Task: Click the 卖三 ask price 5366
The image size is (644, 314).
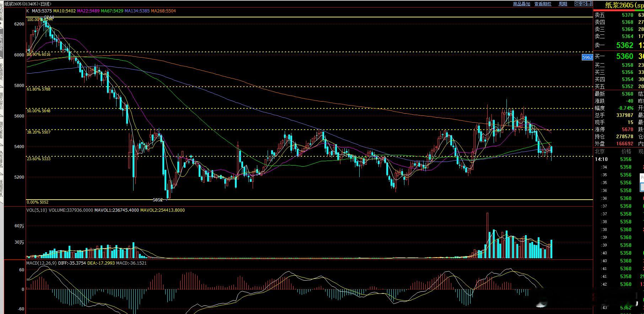Action: (x=628, y=29)
